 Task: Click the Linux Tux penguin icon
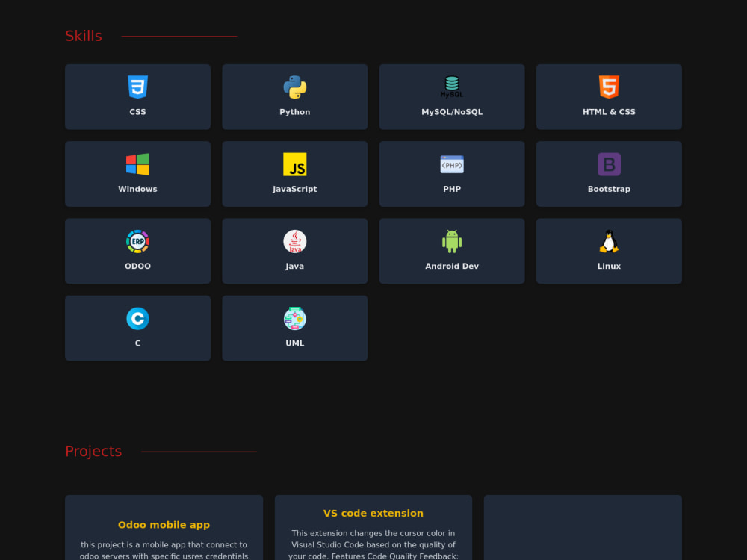[x=609, y=241]
